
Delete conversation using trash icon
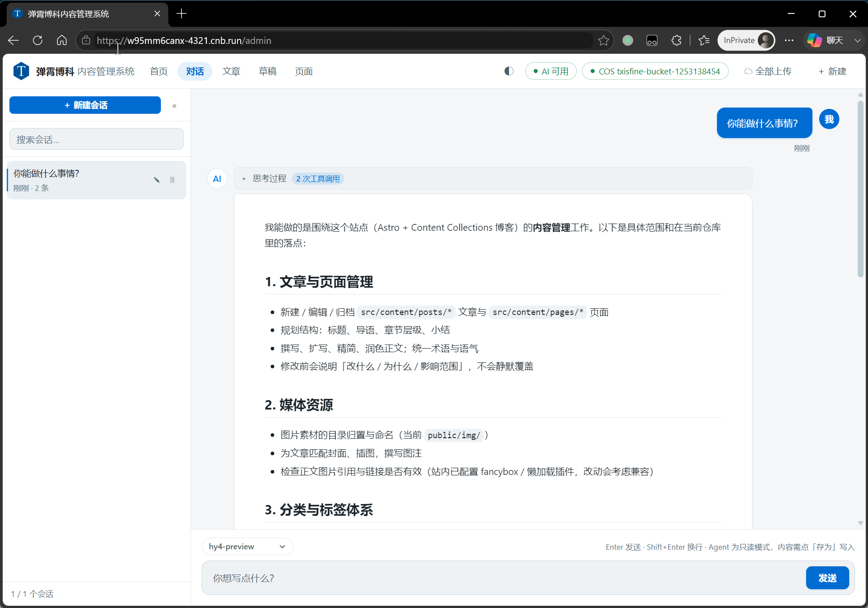172,180
